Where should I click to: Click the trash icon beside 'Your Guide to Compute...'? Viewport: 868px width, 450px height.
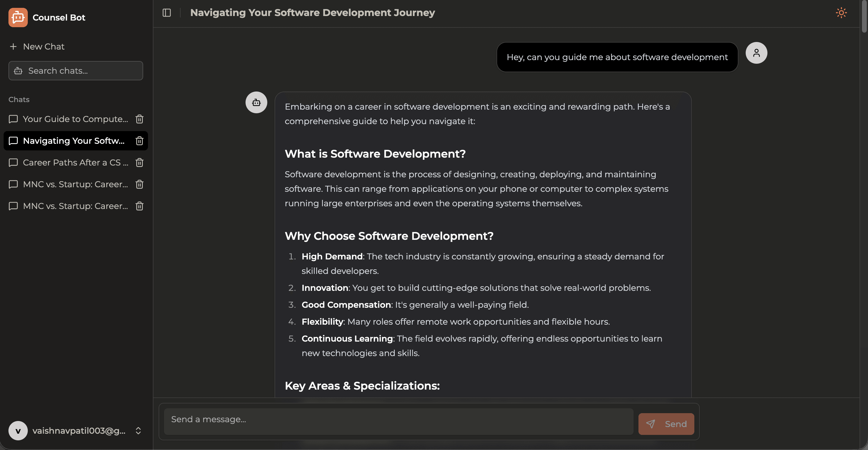(139, 119)
